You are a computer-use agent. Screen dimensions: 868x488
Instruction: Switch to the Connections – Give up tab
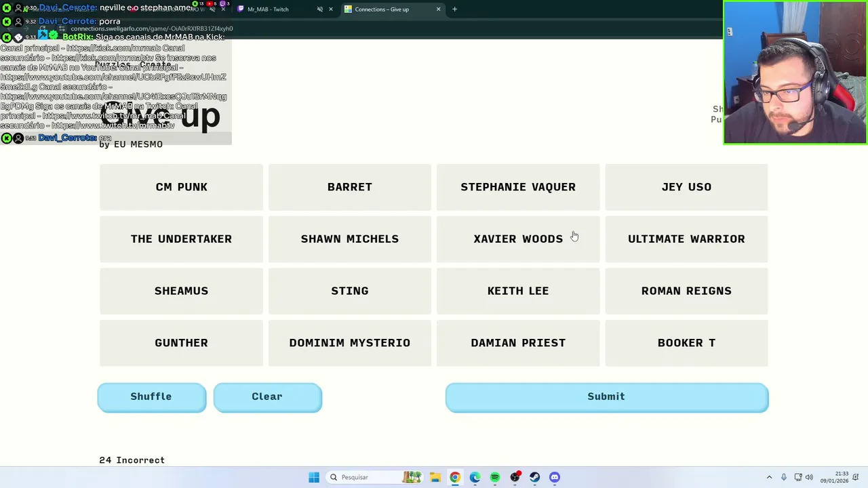(x=393, y=9)
